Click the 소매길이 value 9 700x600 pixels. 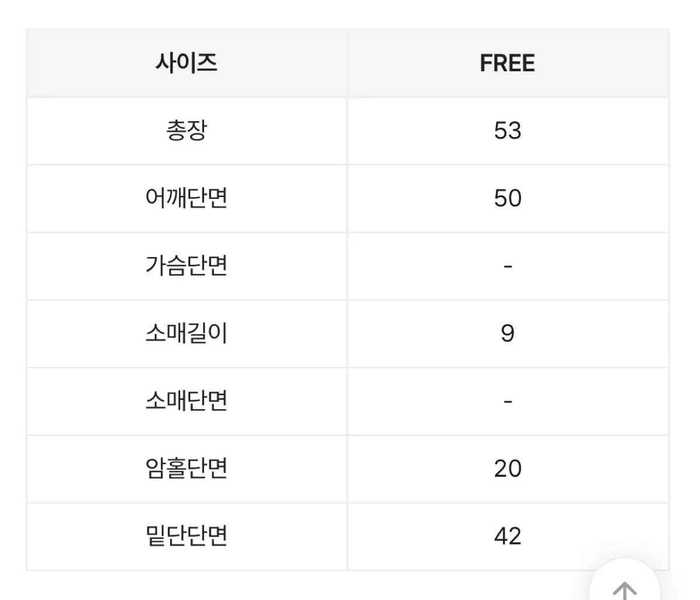[x=508, y=334]
